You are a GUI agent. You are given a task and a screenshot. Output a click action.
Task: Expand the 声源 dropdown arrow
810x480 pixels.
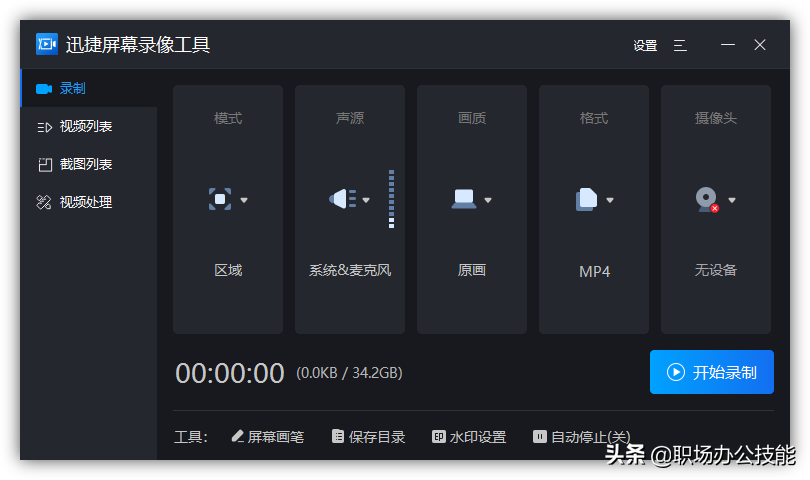coord(366,200)
